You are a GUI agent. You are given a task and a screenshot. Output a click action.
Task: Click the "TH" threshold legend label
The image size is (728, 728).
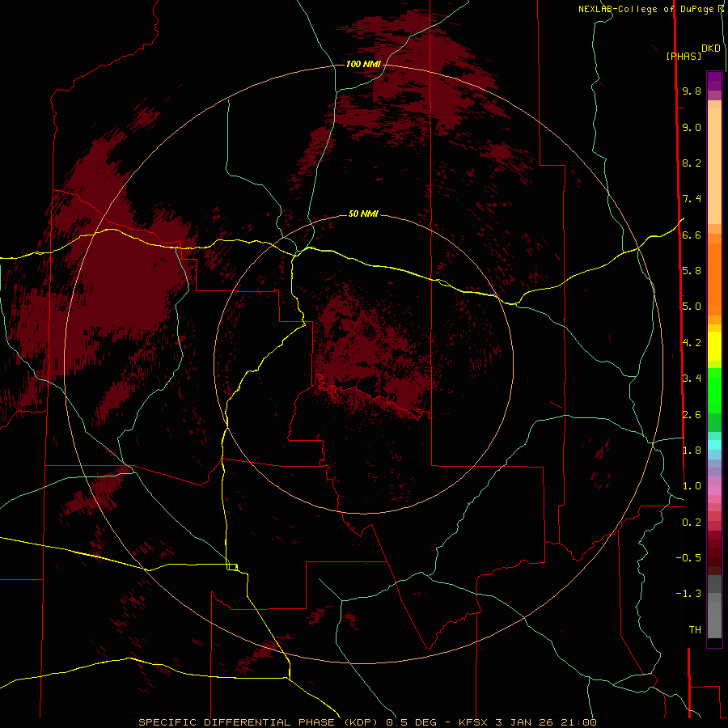(x=695, y=630)
